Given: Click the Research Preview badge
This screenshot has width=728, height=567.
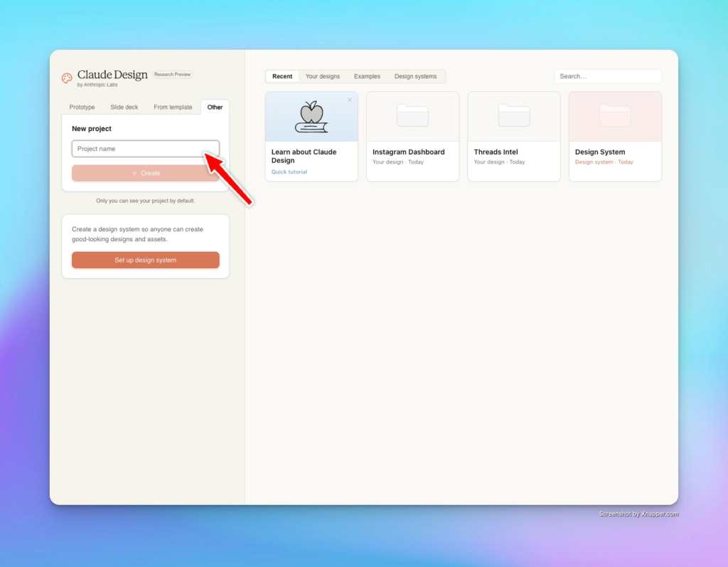Looking at the screenshot, I should pos(172,74).
